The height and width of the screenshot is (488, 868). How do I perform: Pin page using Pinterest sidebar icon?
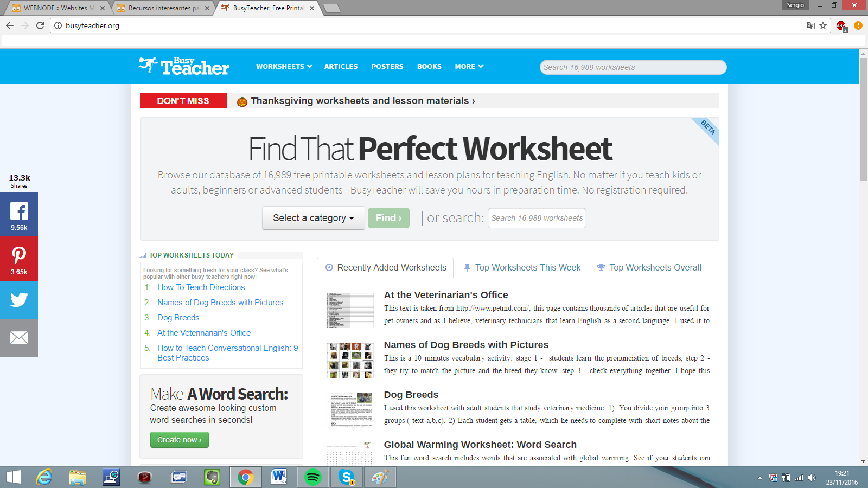click(19, 259)
